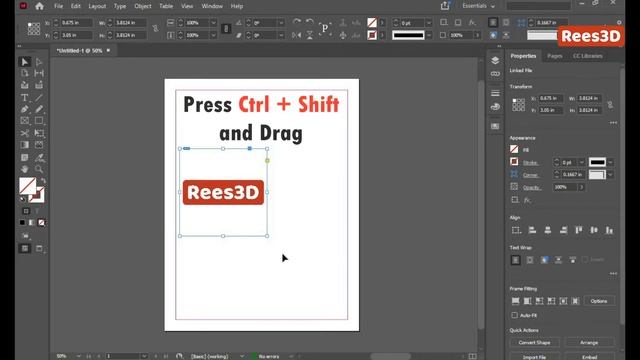Open the Window menu
This screenshot has width=640, height=360.
coord(212,6)
